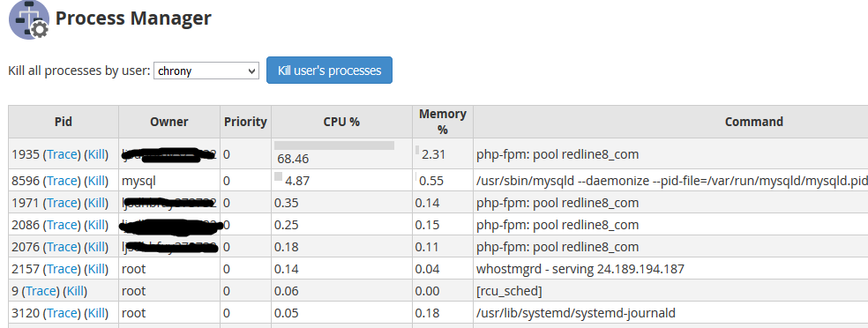Kill process 2086

[96, 225]
